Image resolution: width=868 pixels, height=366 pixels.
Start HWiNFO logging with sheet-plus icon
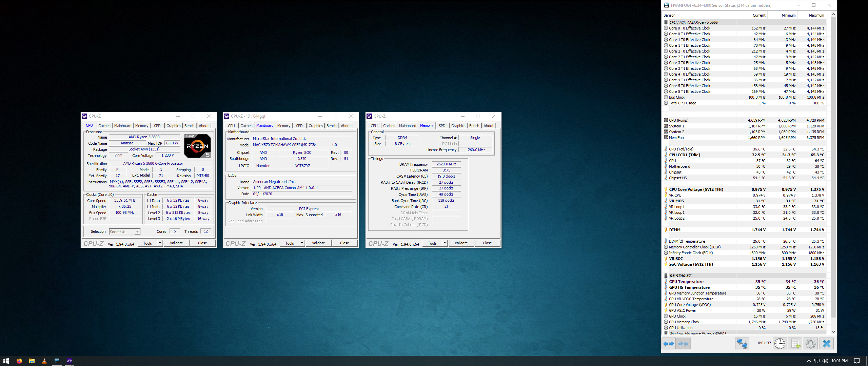point(795,344)
